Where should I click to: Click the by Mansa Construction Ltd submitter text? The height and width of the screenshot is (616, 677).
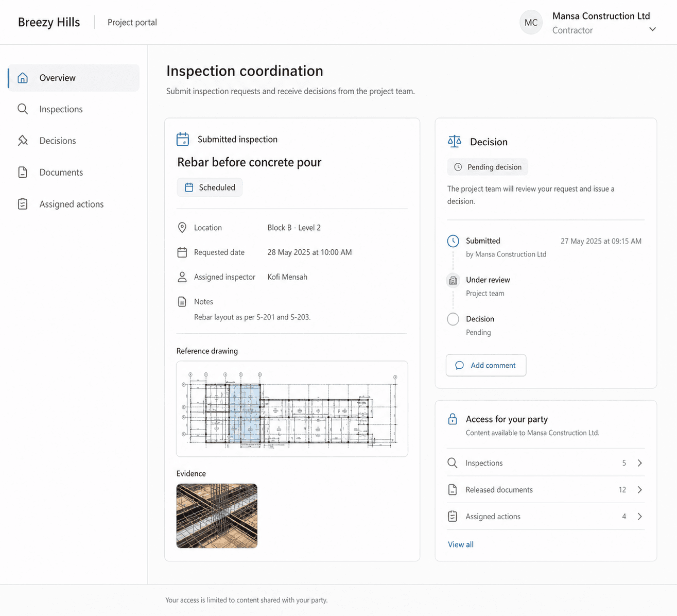506,254
